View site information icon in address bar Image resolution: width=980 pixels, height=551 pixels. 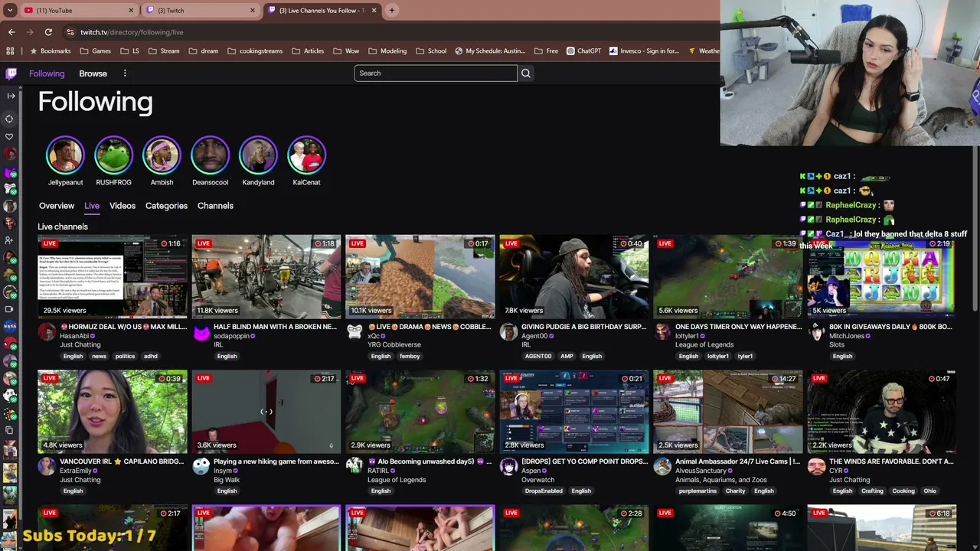click(x=70, y=32)
